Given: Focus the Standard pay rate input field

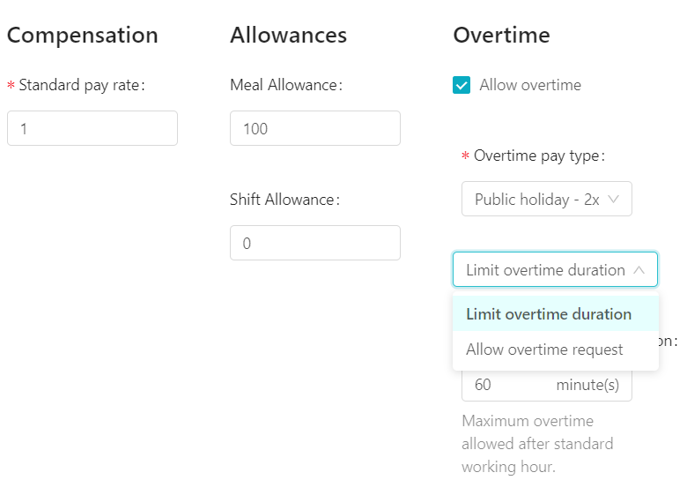Looking at the screenshot, I should (x=92, y=128).
